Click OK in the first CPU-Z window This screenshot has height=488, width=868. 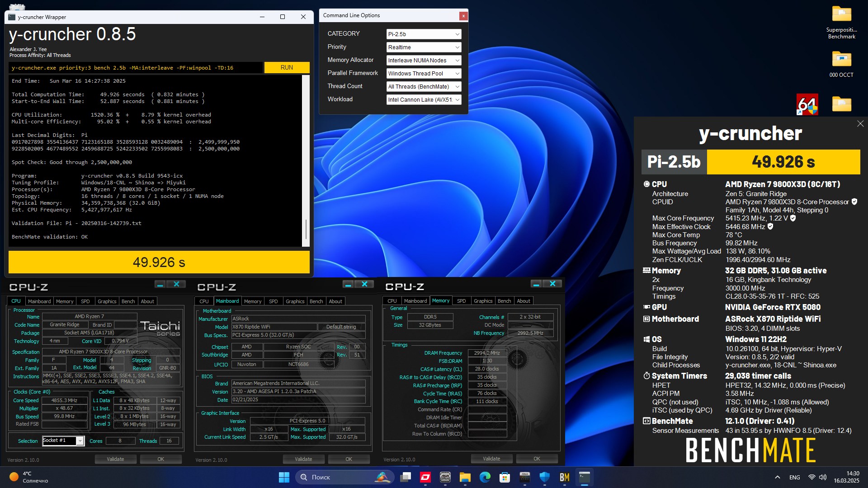[160, 459]
